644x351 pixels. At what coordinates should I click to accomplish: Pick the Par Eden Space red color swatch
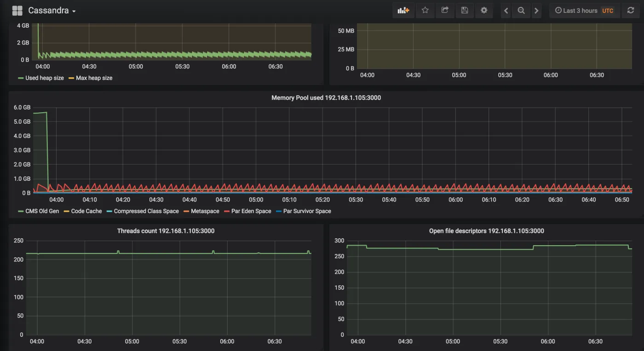(227, 212)
